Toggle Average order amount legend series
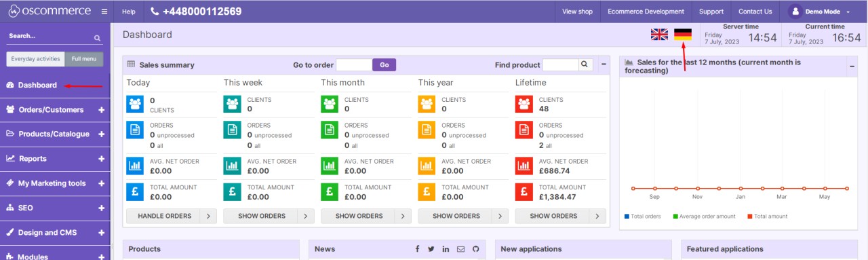868x260 pixels. [x=704, y=217]
